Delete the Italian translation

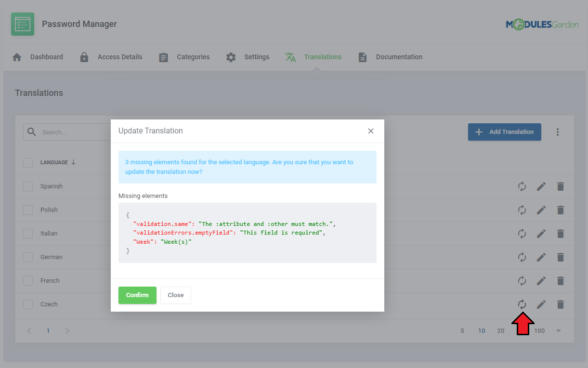tap(561, 234)
